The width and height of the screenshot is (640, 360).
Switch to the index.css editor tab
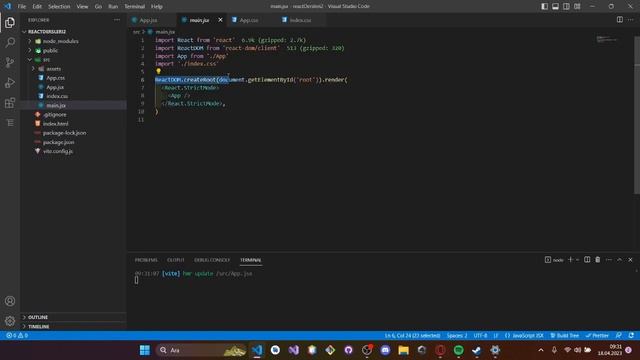point(300,20)
